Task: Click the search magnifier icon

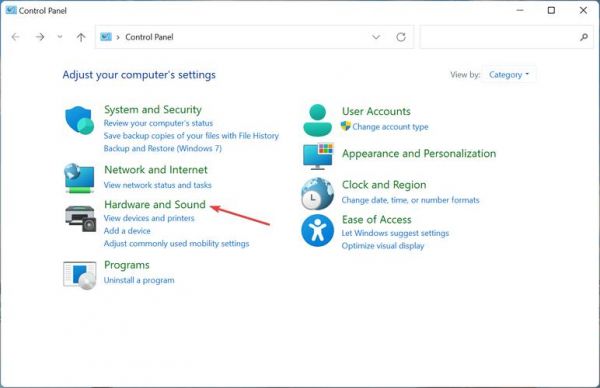Action: (584, 37)
